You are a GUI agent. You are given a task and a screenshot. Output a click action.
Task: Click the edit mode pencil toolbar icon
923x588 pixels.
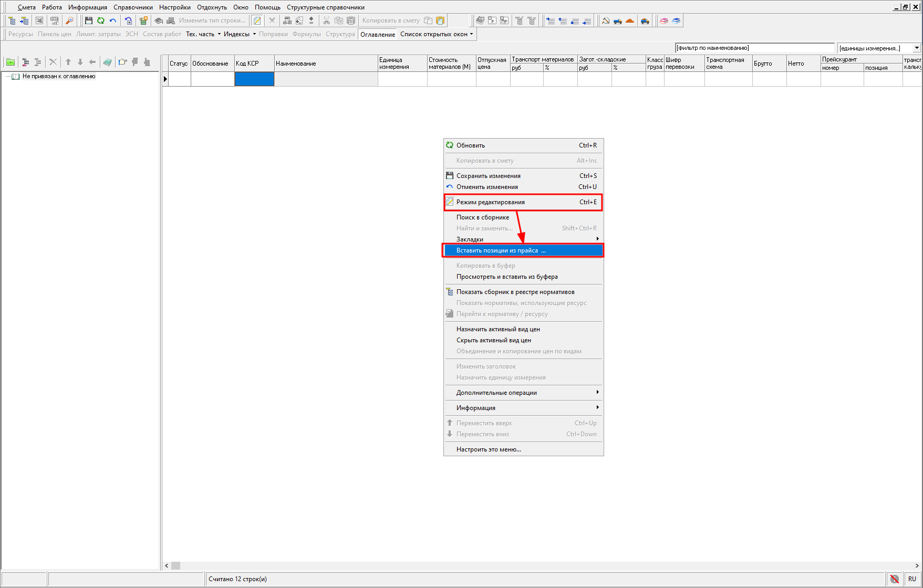tap(257, 20)
